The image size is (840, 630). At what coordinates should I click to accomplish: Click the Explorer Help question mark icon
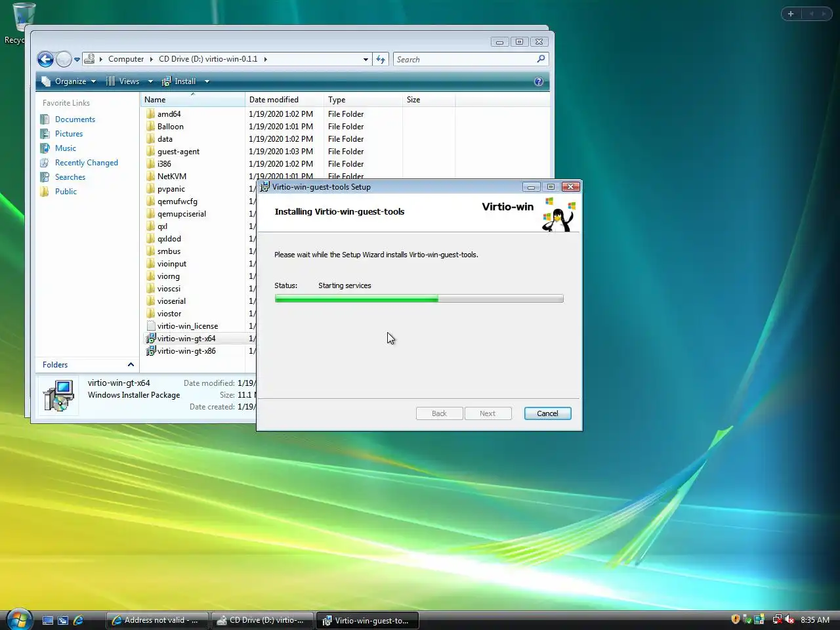(x=539, y=81)
